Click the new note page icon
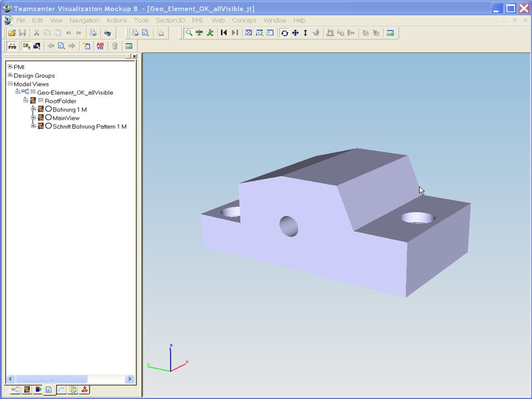This screenshot has height=399, width=532. [x=86, y=46]
